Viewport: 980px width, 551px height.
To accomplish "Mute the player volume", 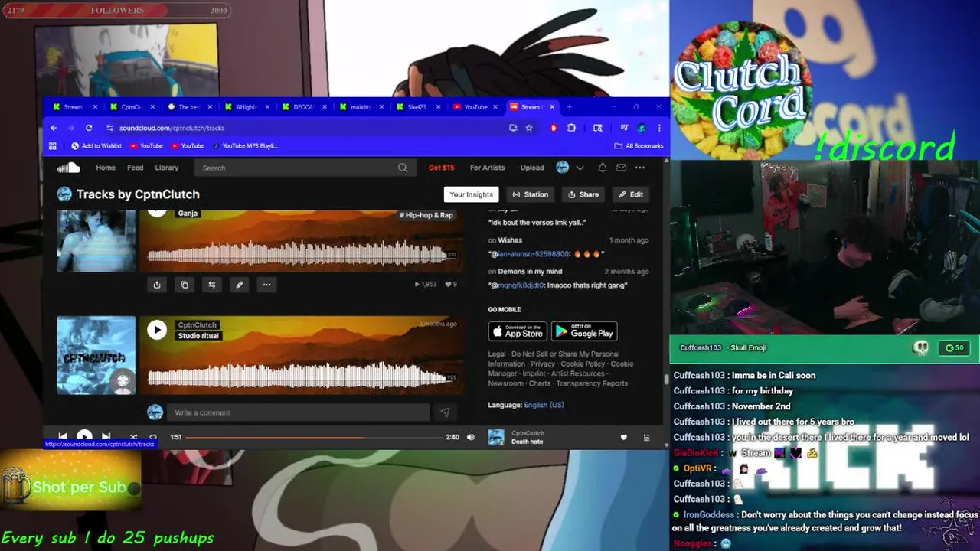I will point(471,437).
